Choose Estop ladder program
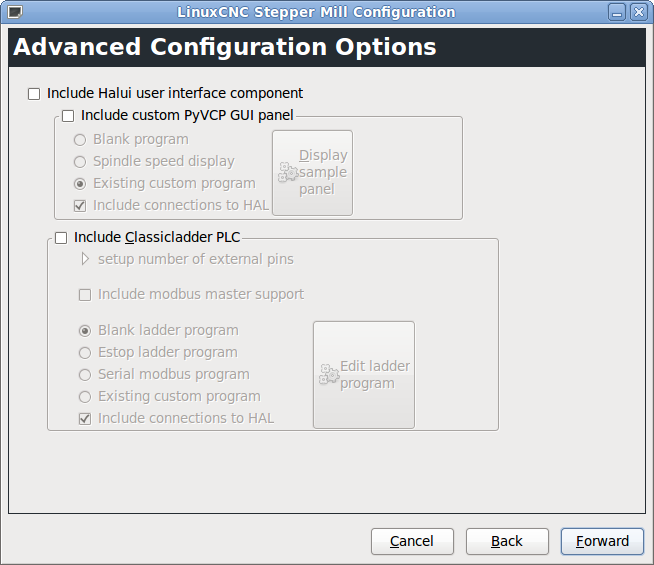The height and width of the screenshot is (565, 654). [x=85, y=353]
